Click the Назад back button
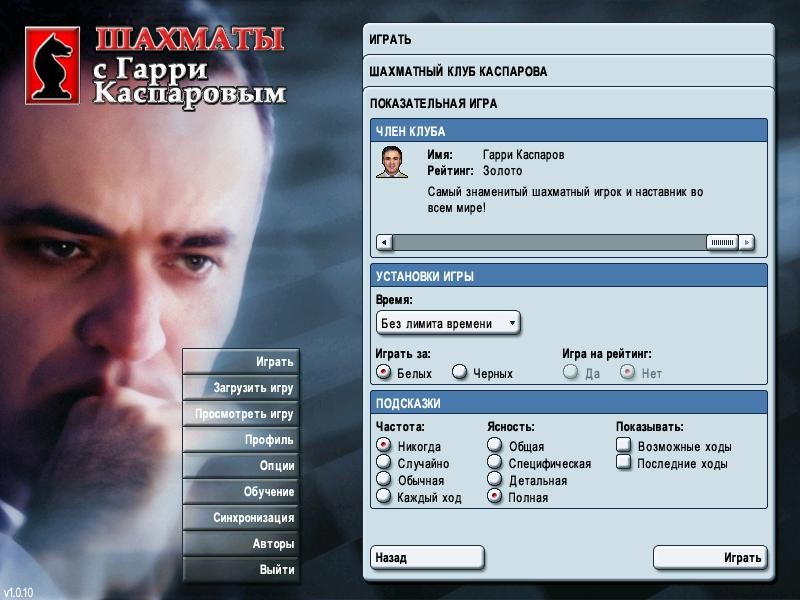The width and height of the screenshot is (800, 600). click(x=427, y=557)
